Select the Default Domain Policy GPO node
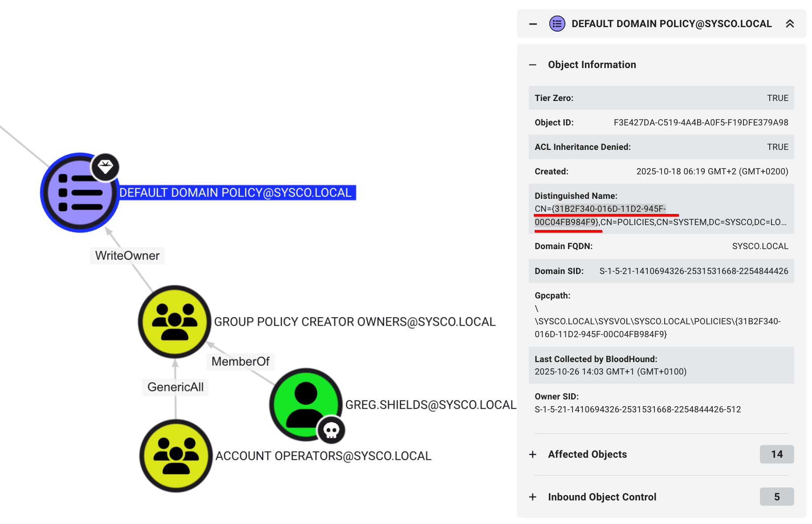 point(79,193)
